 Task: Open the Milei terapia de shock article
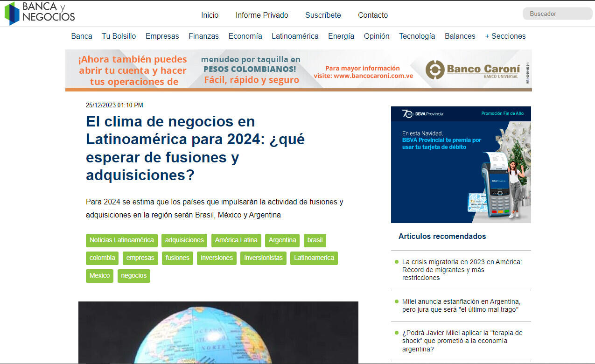[x=462, y=341]
